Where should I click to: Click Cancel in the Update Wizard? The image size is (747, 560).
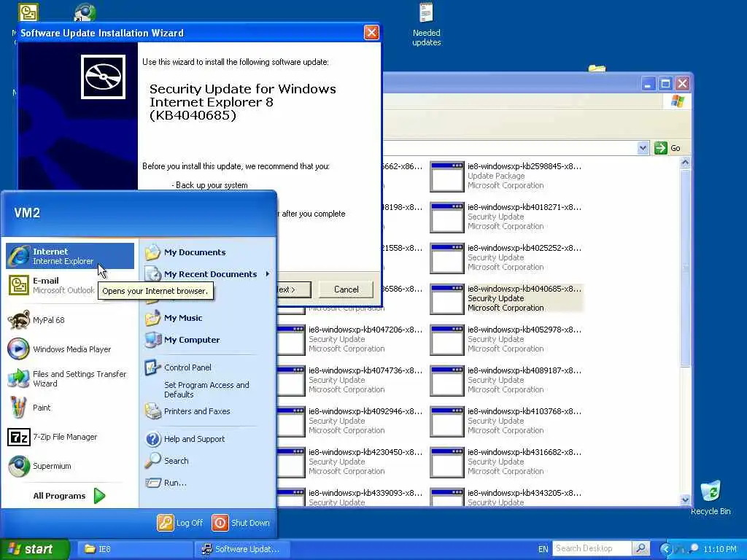(346, 289)
